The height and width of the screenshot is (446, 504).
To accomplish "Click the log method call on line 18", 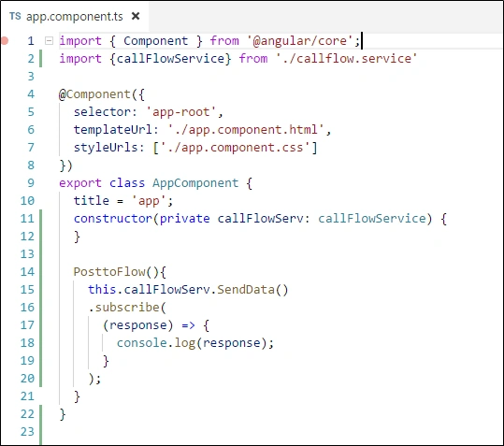I will coord(185,343).
